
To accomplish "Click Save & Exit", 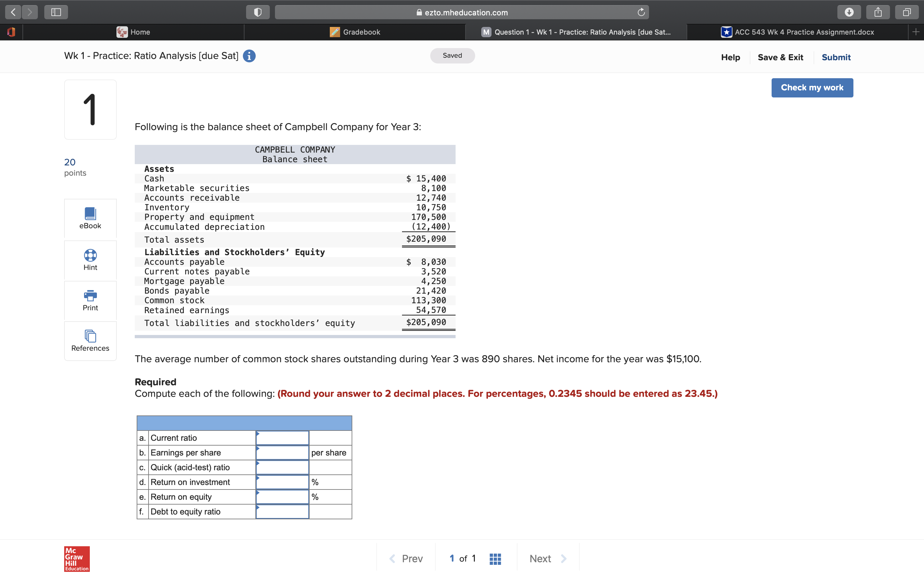I will click(781, 57).
